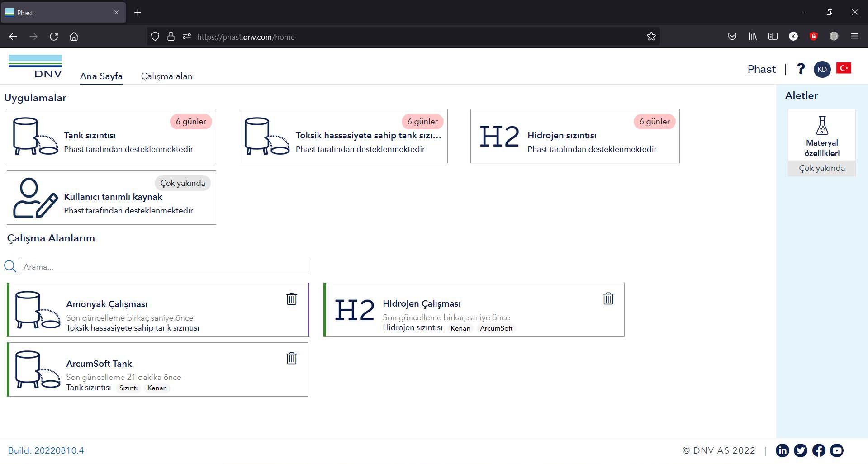Click the DNV logo
The height and width of the screenshot is (464, 868).
tap(35, 66)
